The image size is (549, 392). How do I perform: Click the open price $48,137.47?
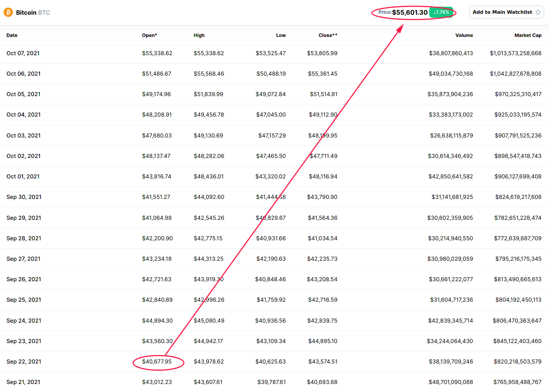coord(156,156)
